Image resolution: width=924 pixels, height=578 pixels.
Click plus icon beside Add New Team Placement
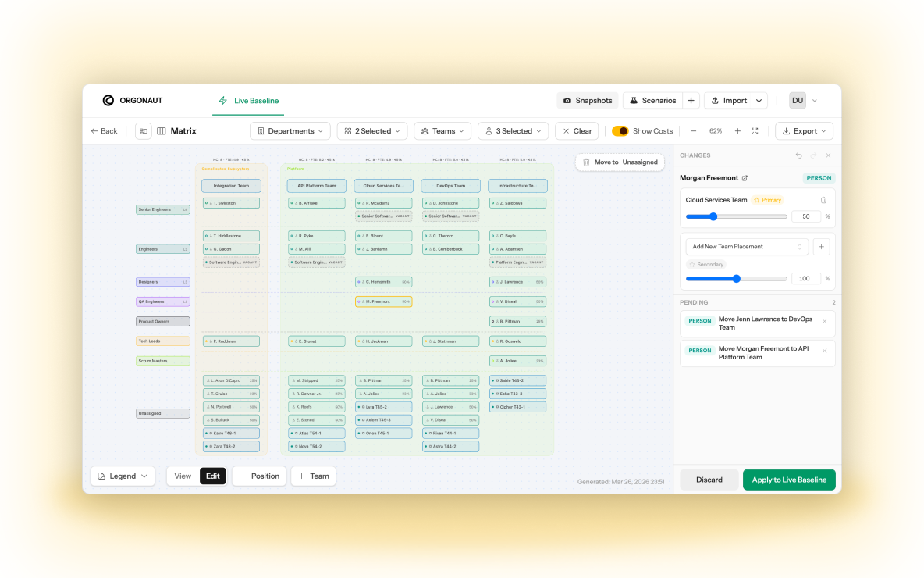[822, 247]
